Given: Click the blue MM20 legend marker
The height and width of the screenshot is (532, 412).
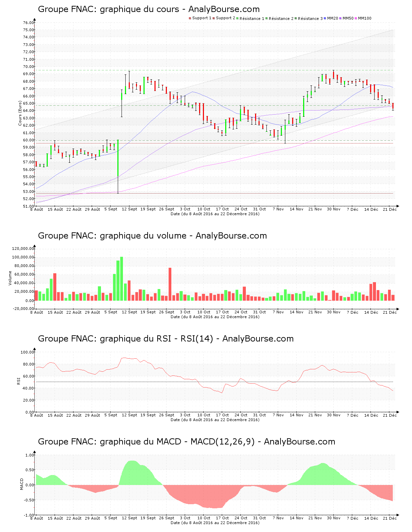Looking at the screenshot, I should [325, 18].
